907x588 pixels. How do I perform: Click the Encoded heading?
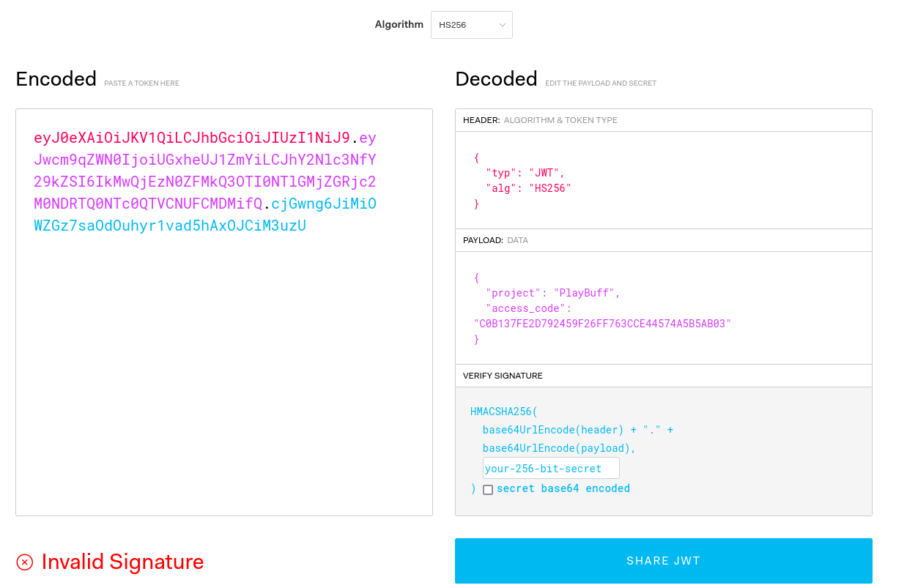click(x=56, y=79)
